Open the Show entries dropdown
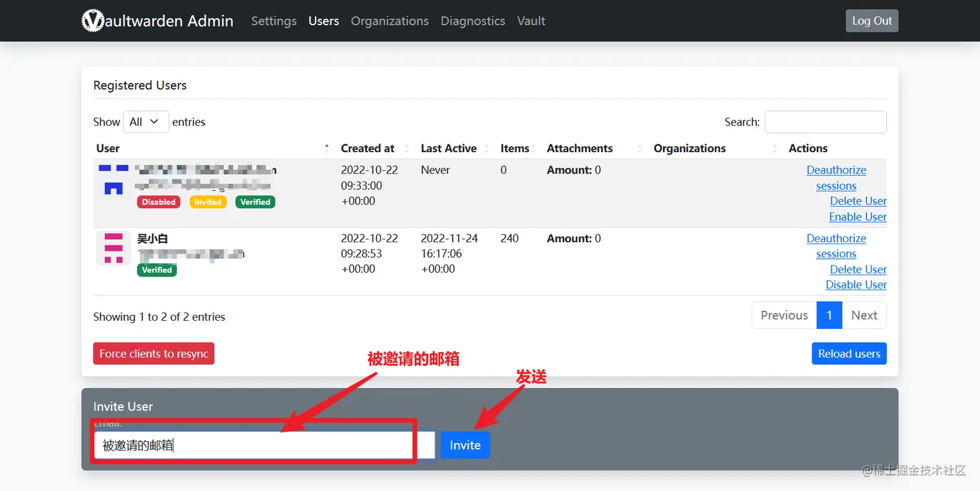This screenshot has width=980, height=491. pos(146,122)
